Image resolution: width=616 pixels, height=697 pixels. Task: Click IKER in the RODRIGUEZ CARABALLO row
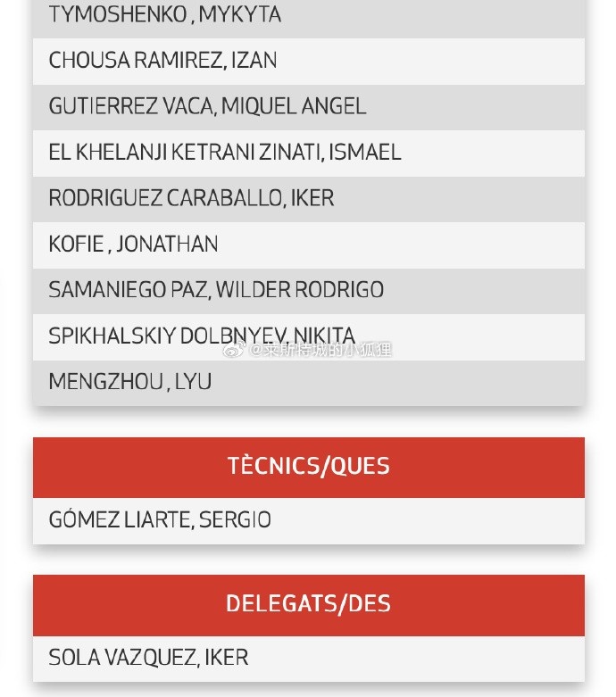click(312, 198)
